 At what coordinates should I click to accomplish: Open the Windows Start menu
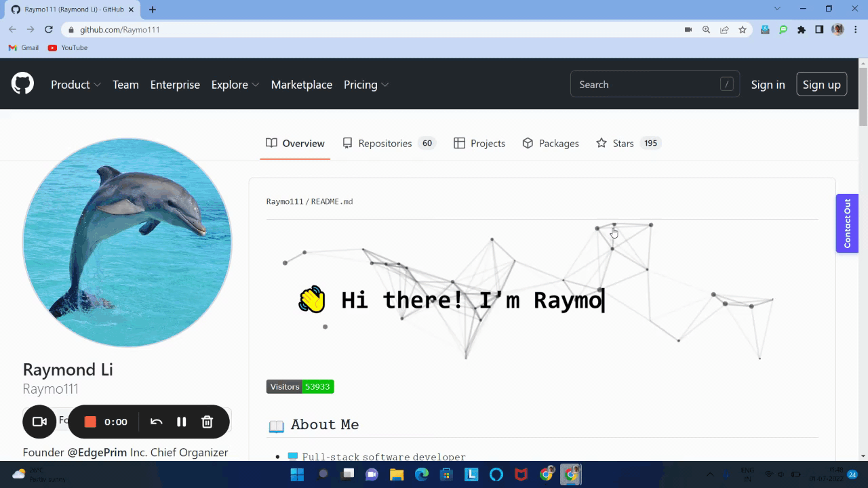point(297,474)
